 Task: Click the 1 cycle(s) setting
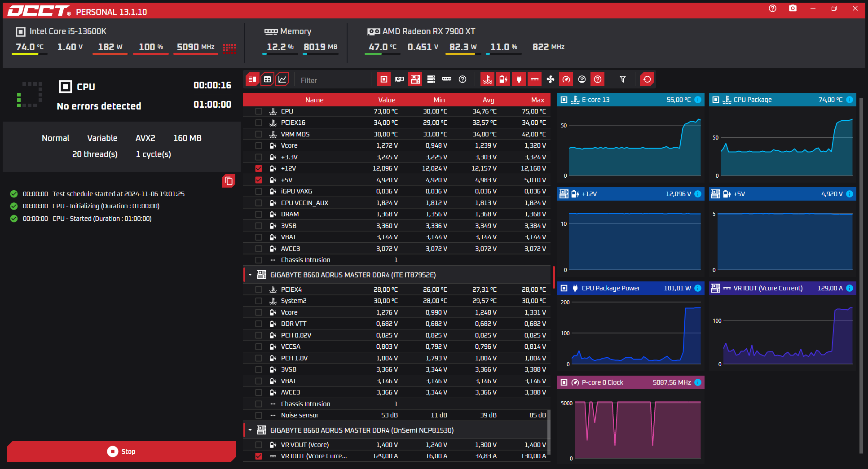154,154
